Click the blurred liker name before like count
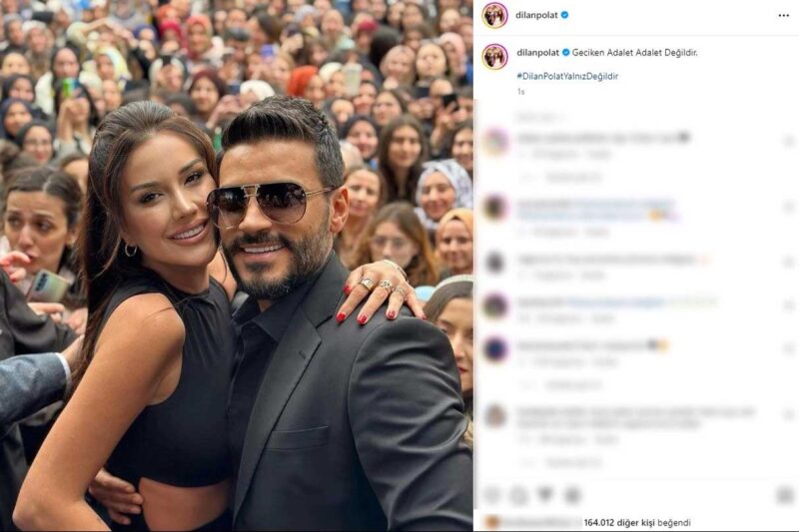The image size is (799, 532). (x=541, y=523)
